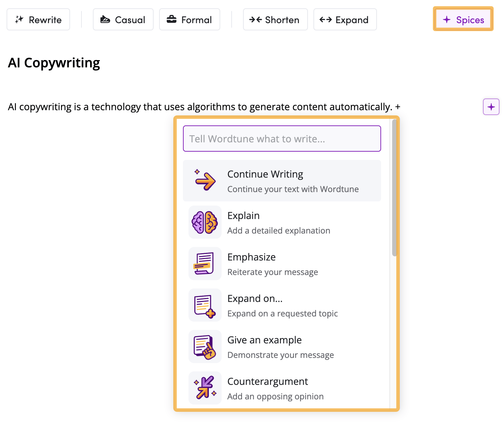Apply the Casual tone
This screenshot has height=427, width=504.
coord(123,20)
